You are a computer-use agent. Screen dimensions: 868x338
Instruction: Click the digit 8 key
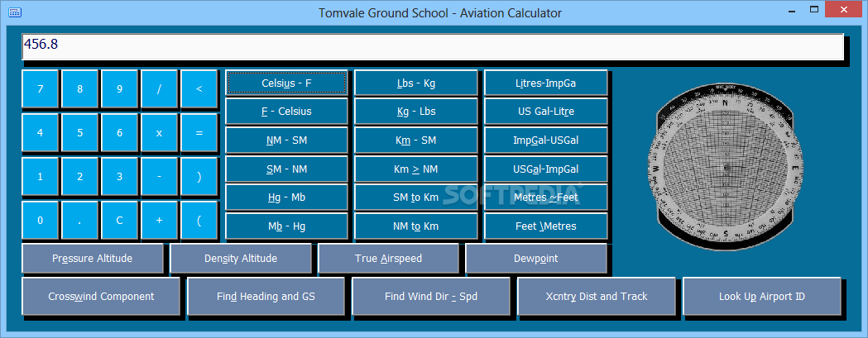tap(79, 88)
